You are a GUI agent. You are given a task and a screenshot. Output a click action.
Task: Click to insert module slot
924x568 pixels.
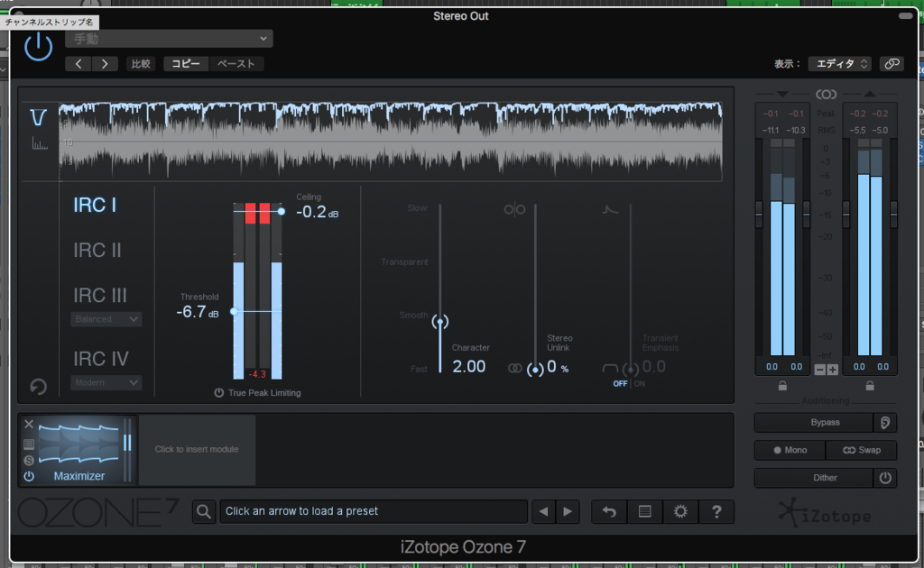click(197, 449)
